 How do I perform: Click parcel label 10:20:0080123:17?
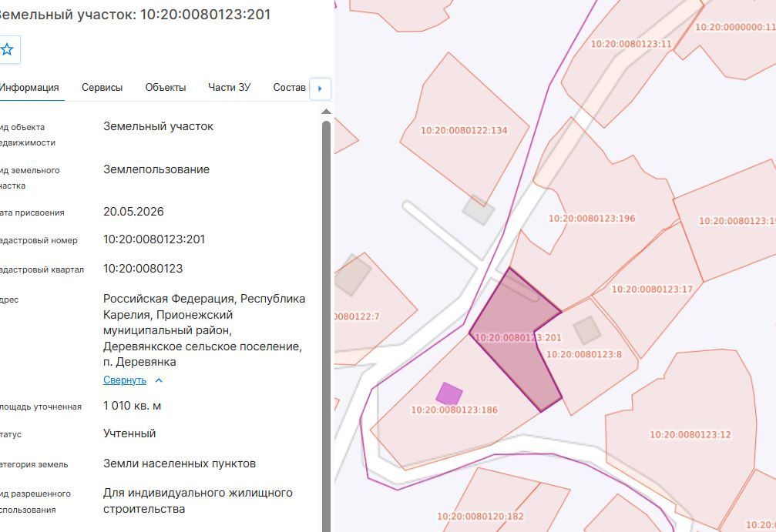coord(652,289)
